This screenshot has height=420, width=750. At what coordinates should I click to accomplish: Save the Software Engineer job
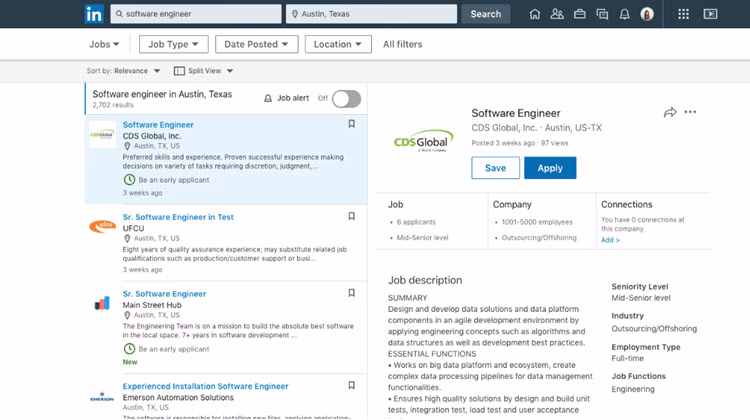point(495,168)
